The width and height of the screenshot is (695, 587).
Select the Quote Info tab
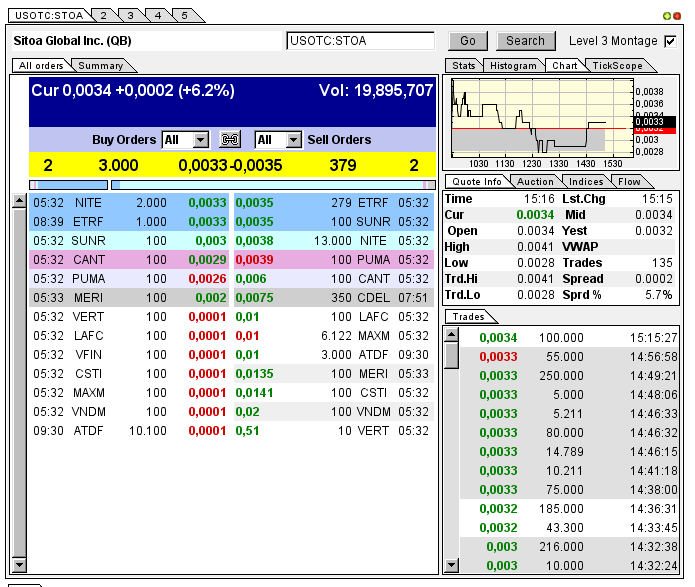pos(477,182)
